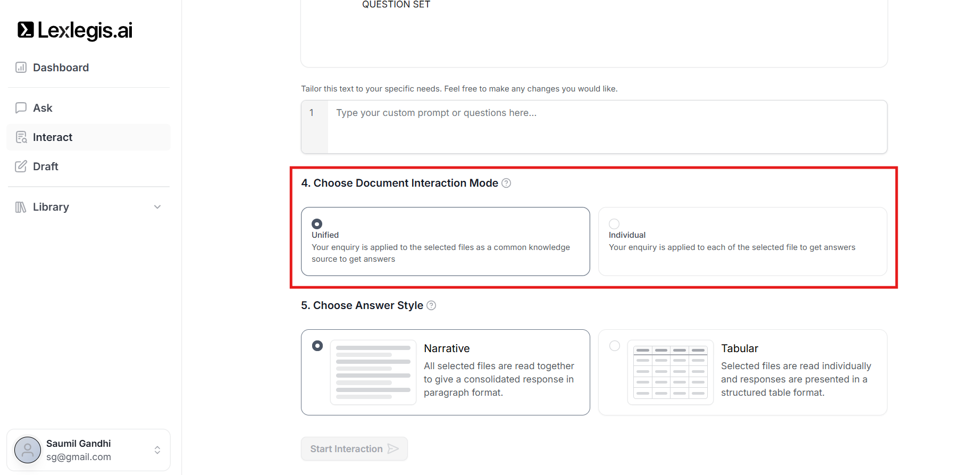Viewport: 980px width, 475px height.
Task: Select the Individual interaction mode radio
Action: [x=614, y=224]
